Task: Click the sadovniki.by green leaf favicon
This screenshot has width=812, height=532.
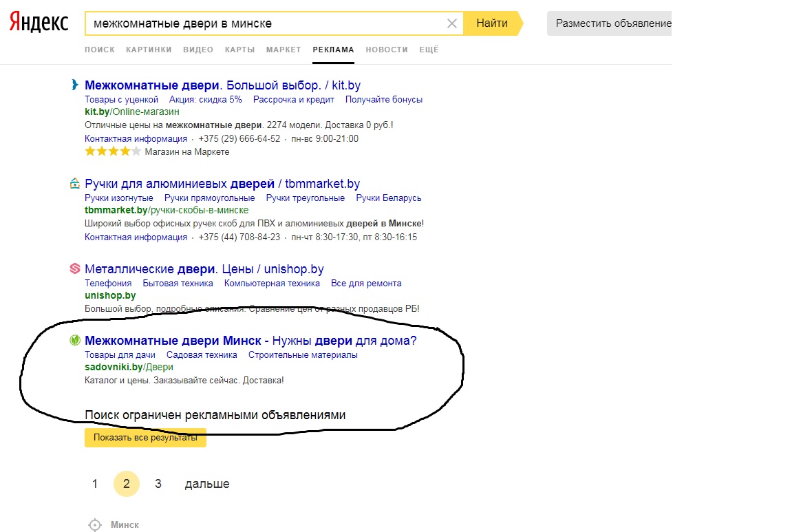Action: (x=75, y=340)
